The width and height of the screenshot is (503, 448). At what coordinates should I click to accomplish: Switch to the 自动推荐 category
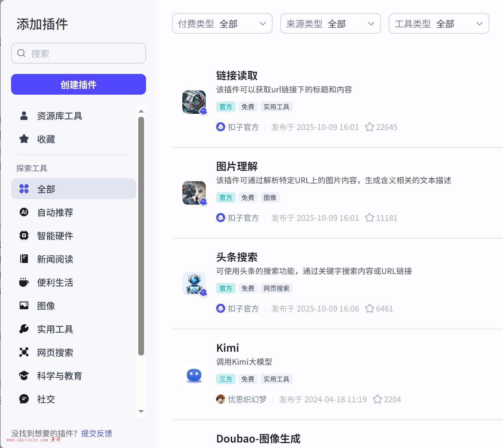coord(55,212)
